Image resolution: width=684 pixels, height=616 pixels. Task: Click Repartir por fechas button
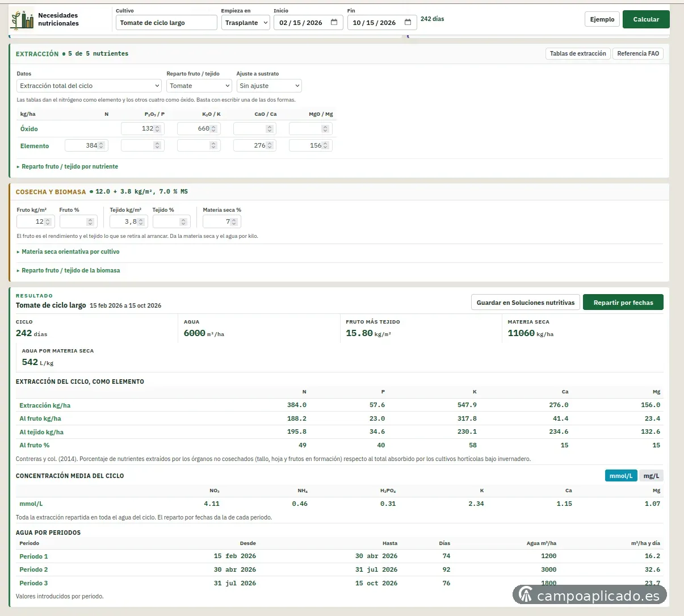[x=623, y=303]
